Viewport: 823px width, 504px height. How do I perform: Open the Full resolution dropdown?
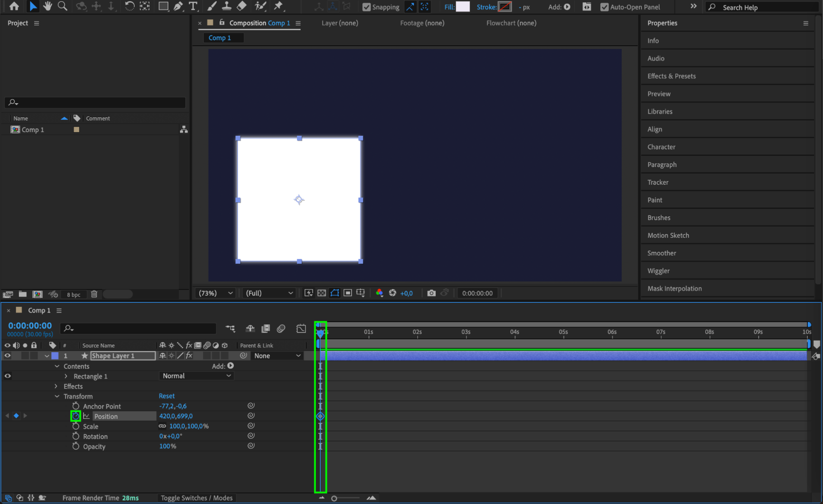[269, 293]
